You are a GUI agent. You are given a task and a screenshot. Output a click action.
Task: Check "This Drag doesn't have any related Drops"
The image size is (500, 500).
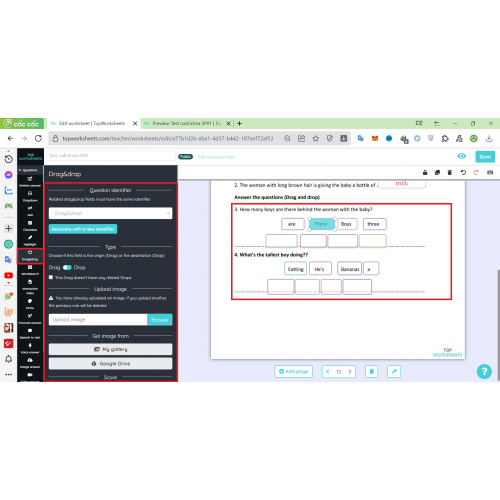pyautogui.click(x=51, y=277)
